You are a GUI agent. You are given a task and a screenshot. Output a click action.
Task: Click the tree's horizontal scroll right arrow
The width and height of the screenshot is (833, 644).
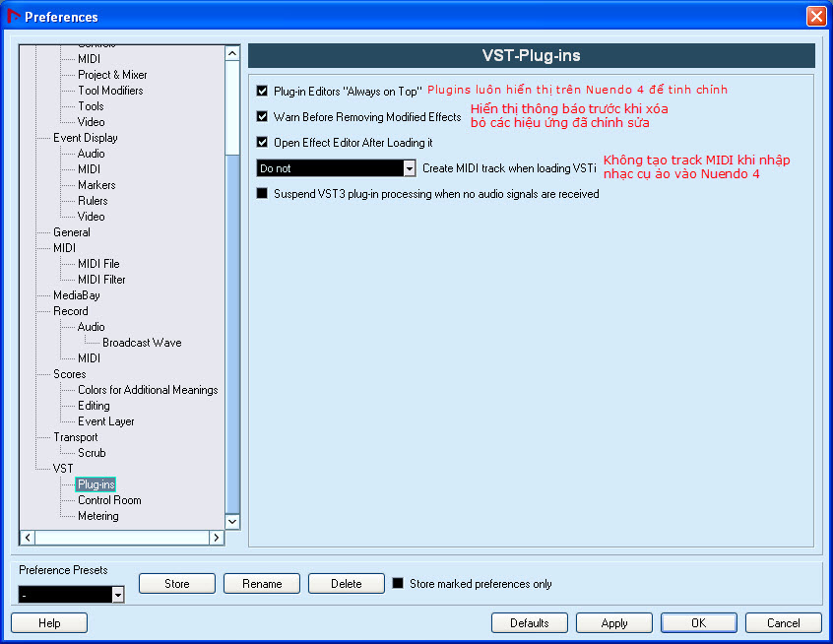pyautogui.click(x=217, y=538)
